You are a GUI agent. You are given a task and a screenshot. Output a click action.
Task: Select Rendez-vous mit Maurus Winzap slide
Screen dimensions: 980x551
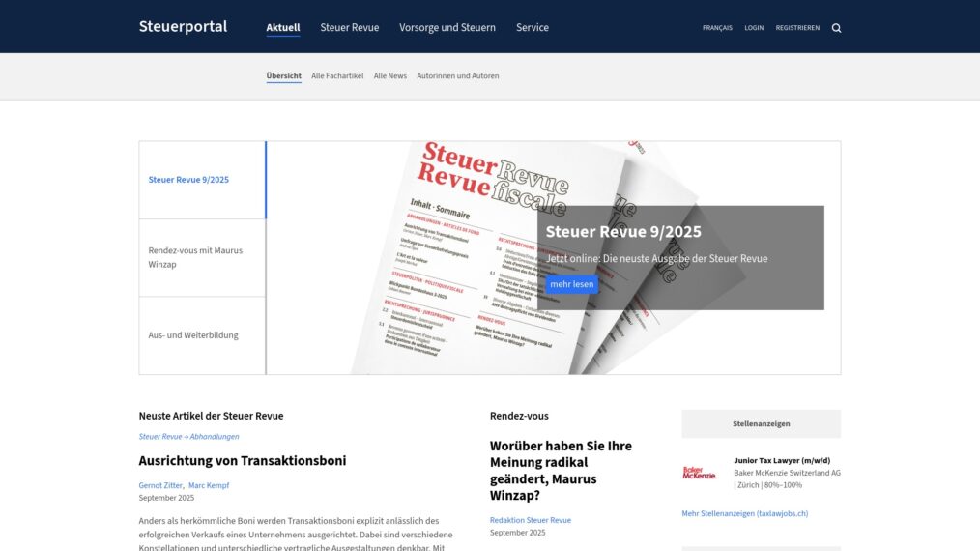click(x=203, y=258)
